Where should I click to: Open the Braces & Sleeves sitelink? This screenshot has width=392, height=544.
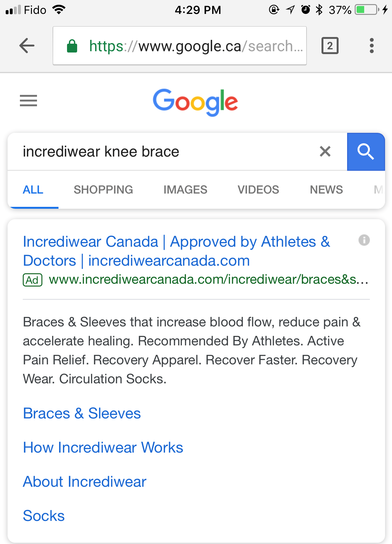[82, 413]
